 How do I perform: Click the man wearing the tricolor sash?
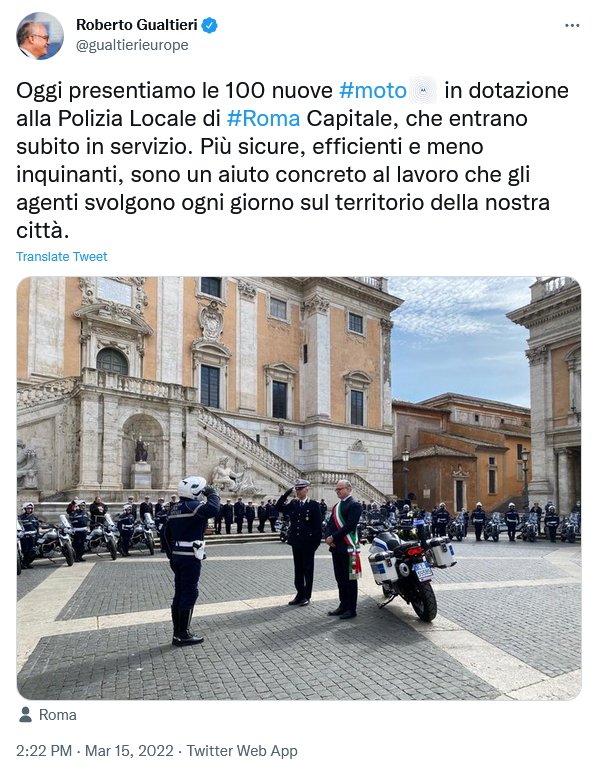345,548
